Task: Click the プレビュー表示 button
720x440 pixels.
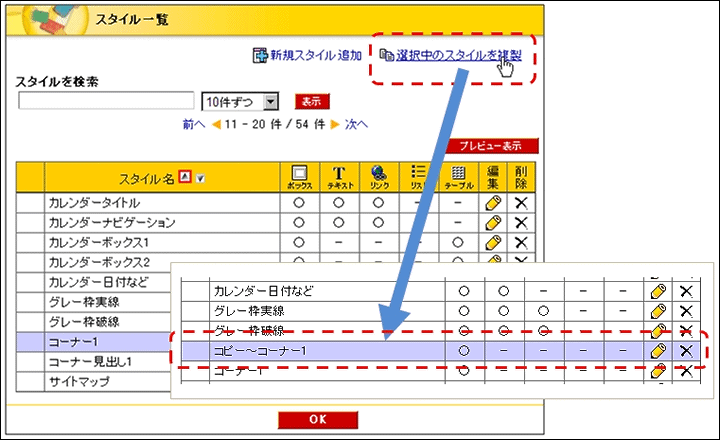Action: pyautogui.click(x=491, y=146)
